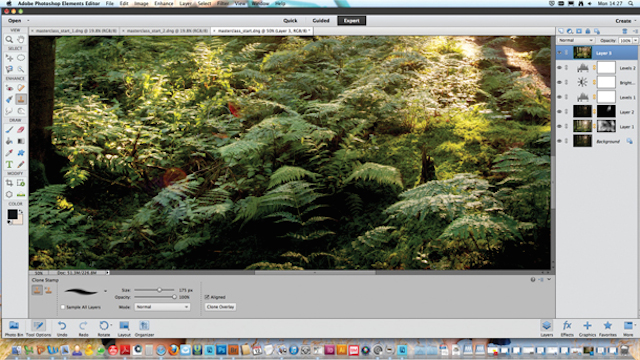640x360 pixels.
Task: Toggle visibility of Layer 2
Action: tap(560, 112)
